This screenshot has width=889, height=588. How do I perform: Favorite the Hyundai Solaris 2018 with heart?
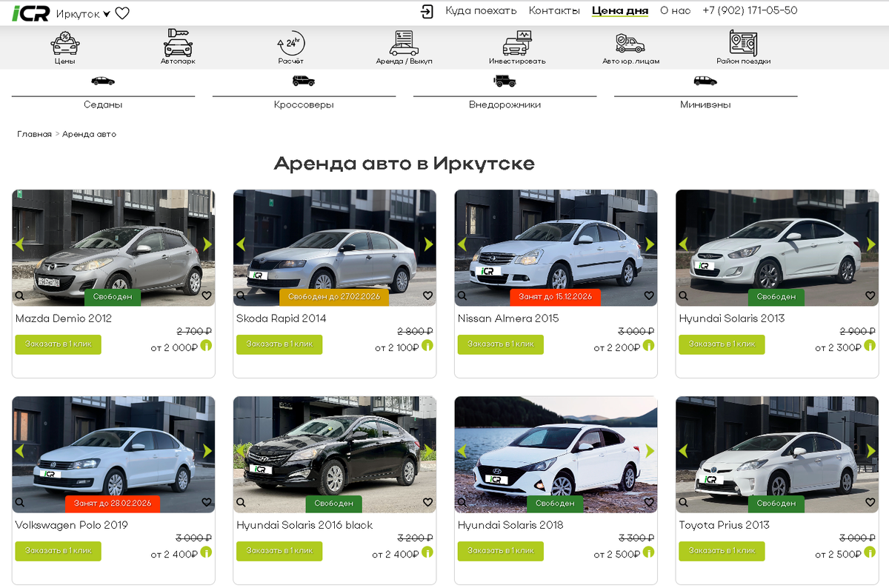(x=649, y=502)
